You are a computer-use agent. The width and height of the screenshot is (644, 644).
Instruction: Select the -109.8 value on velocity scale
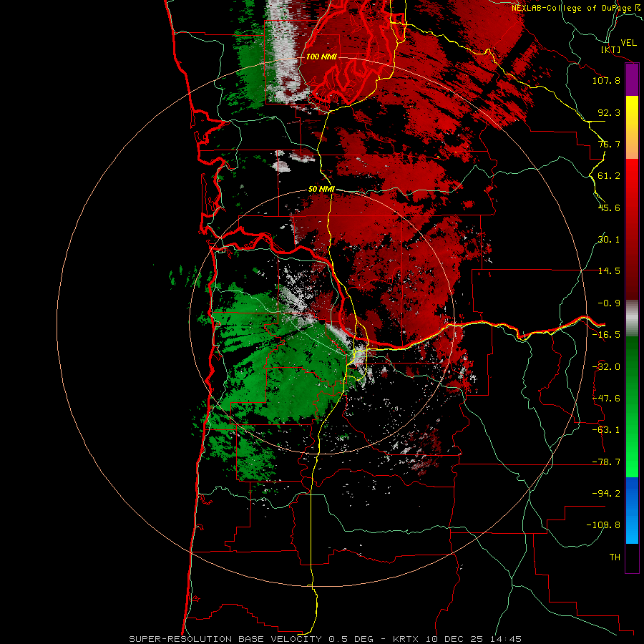[x=603, y=525]
